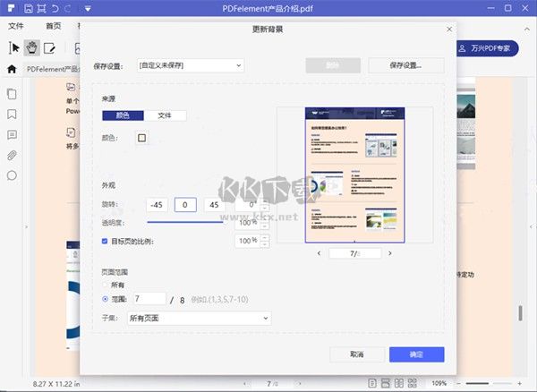Switch to two-page continuous view icon
Viewport: 537px width, 392px height.
click(413, 383)
